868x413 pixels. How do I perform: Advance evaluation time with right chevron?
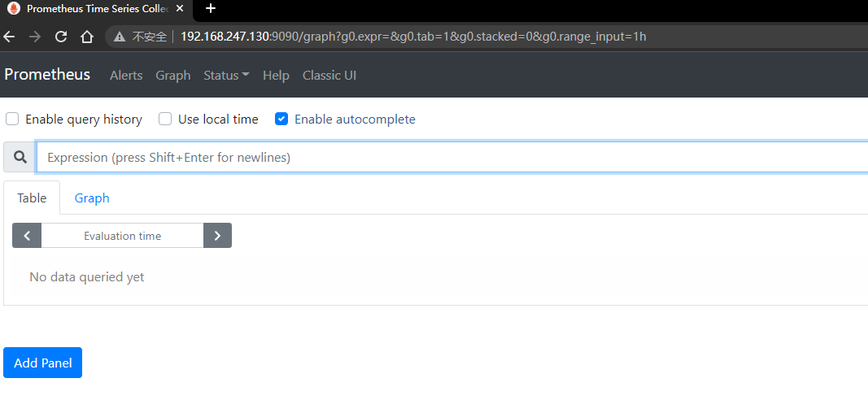click(217, 236)
